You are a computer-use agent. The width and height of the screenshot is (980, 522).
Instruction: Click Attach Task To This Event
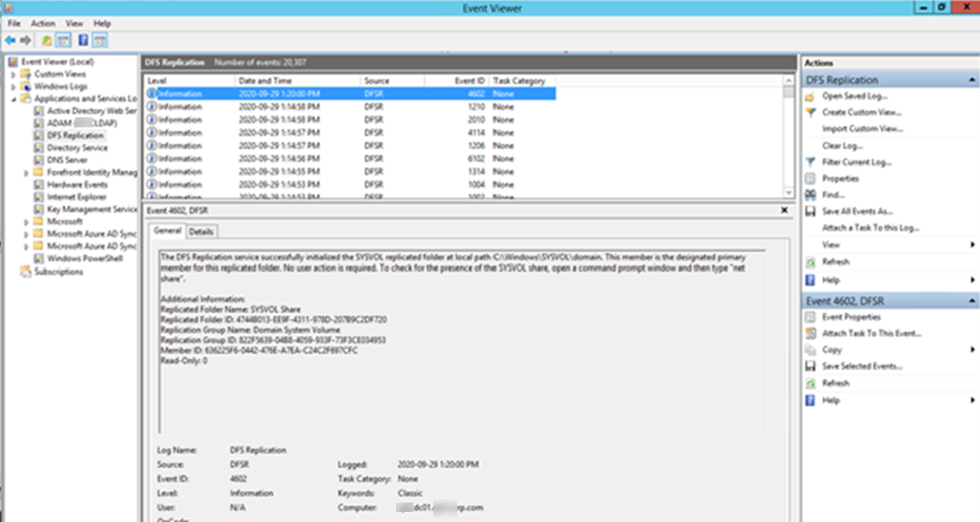pyautogui.click(x=871, y=333)
